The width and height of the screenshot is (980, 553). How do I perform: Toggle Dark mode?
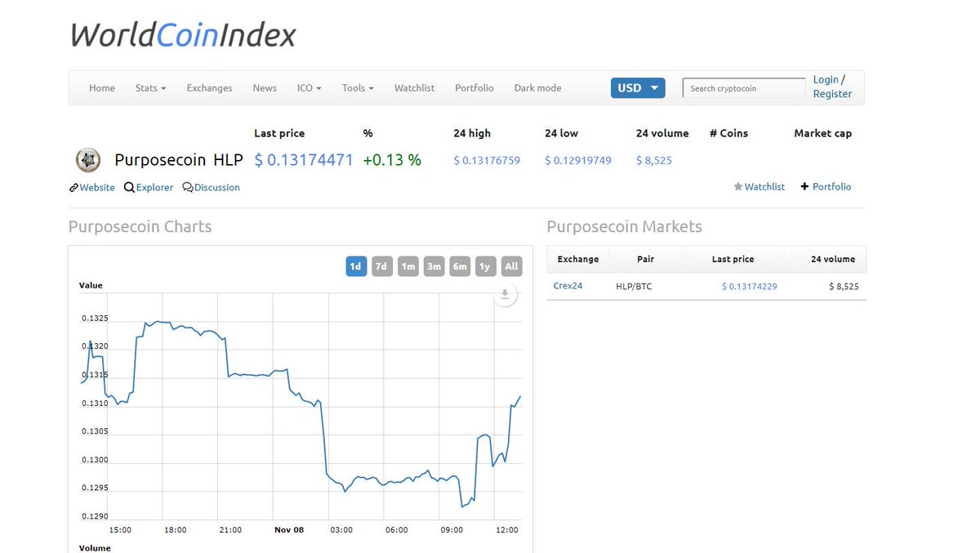537,88
